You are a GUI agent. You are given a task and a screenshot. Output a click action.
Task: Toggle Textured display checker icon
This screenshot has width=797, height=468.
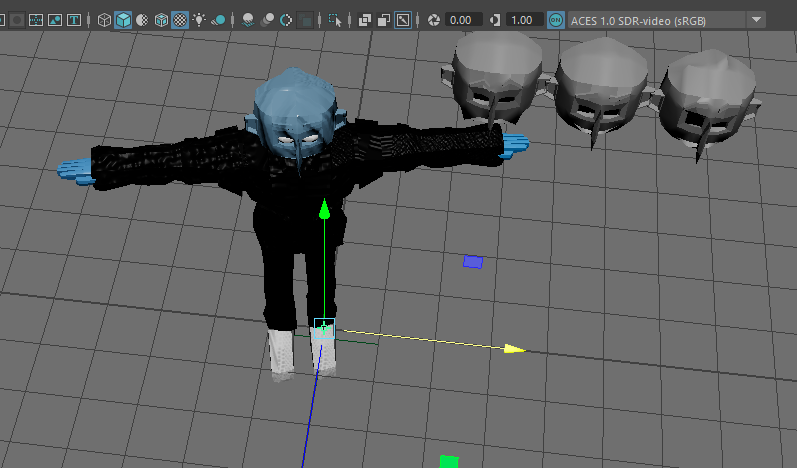tap(180, 20)
